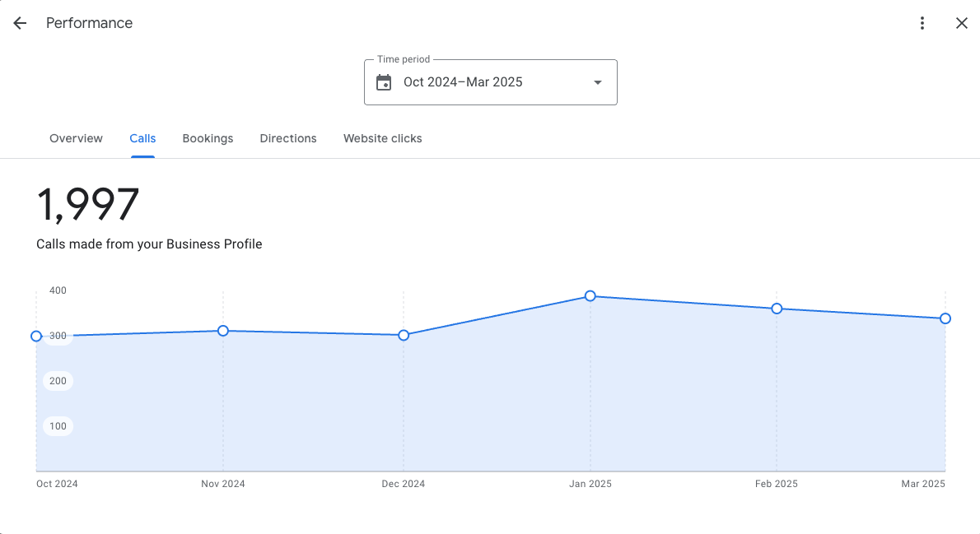Expand the Time period dropdown arrow
The image size is (980, 534).
598,82
